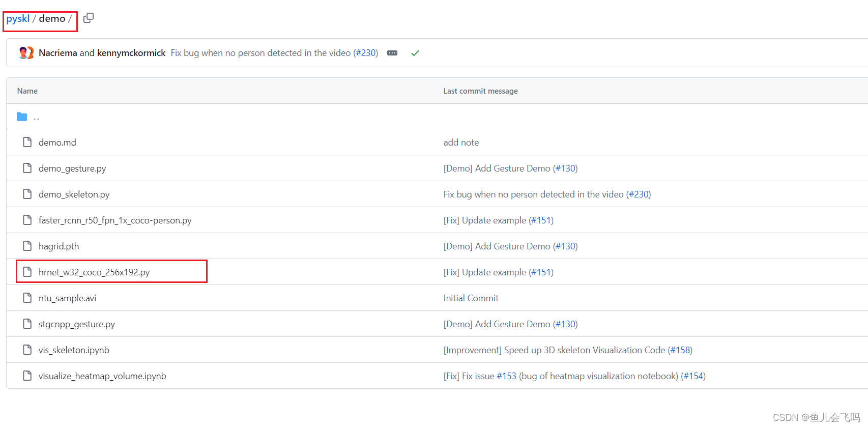Viewport: 868px width, 427px height.
Task: Click file icon beside demo.md
Action: click(27, 143)
